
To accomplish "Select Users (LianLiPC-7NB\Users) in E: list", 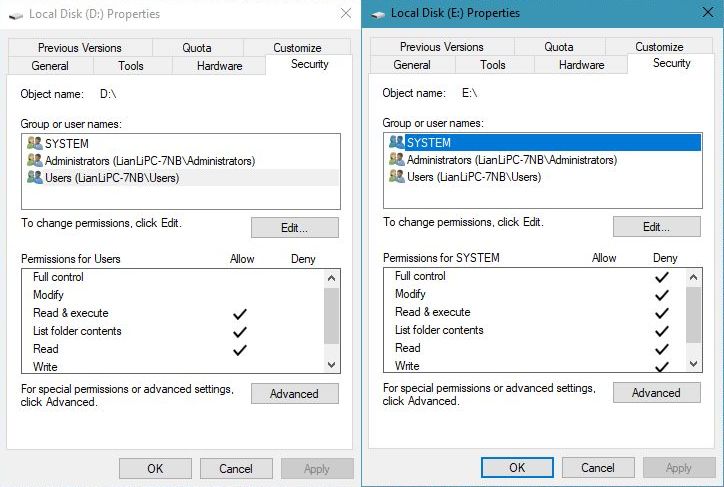I will click(473, 177).
